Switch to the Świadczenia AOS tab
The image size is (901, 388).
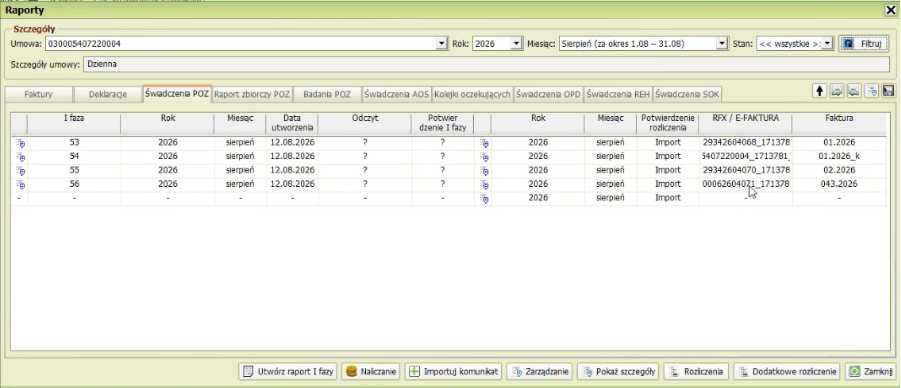pos(397,94)
